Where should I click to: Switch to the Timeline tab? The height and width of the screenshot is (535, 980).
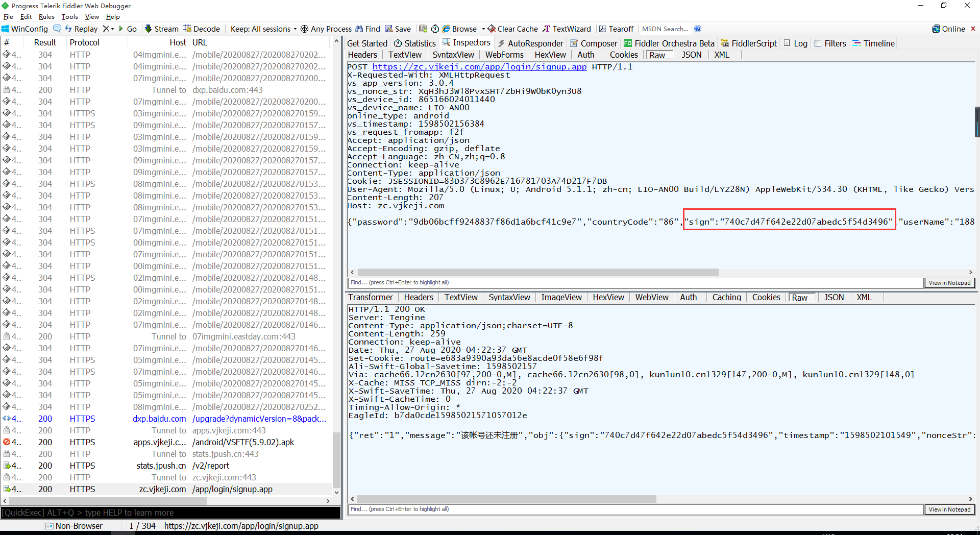coord(873,43)
